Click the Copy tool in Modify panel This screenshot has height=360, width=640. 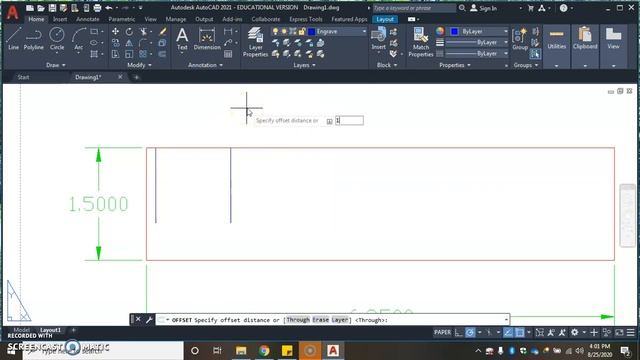116,43
